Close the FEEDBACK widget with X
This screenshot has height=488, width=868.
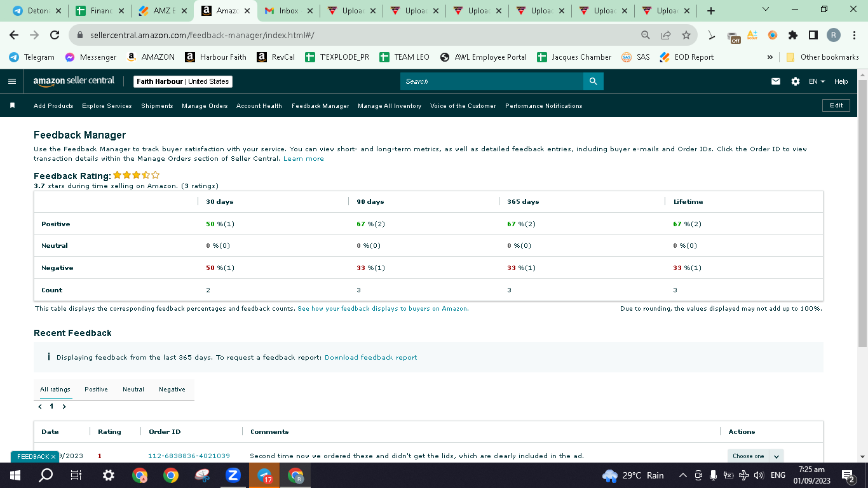[x=53, y=457]
